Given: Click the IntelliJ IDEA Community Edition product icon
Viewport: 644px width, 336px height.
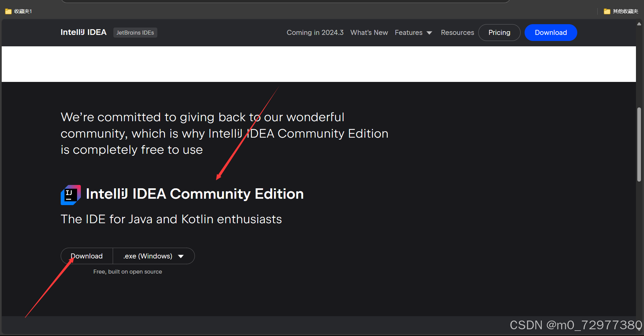Looking at the screenshot, I should click(x=70, y=195).
